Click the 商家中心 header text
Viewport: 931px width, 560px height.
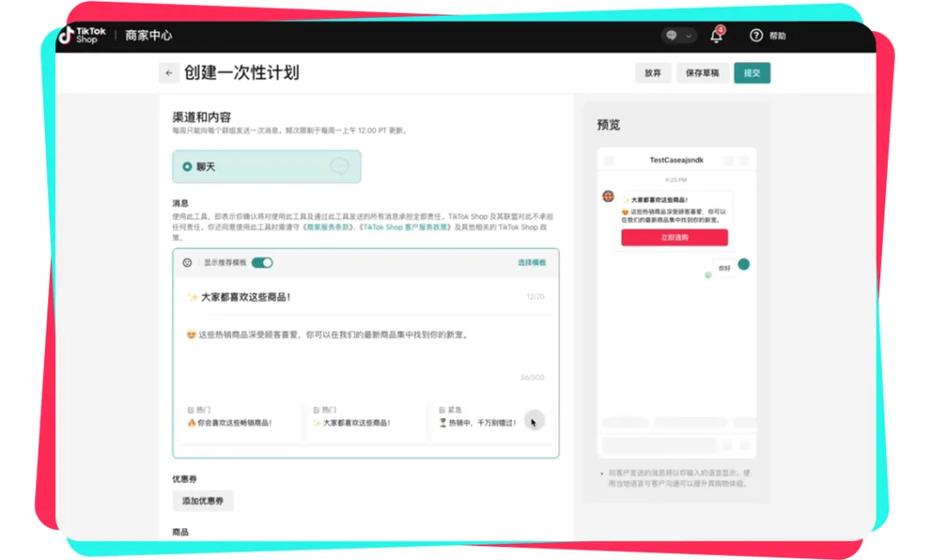click(148, 35)
